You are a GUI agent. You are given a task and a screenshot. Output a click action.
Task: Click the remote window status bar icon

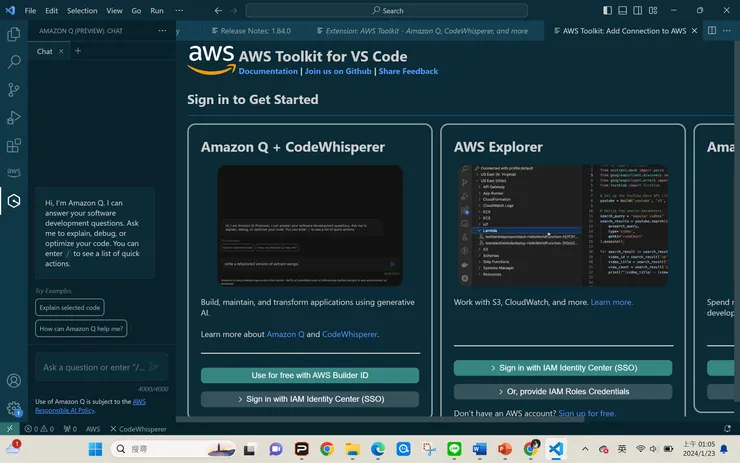click(x=9, y=429)
